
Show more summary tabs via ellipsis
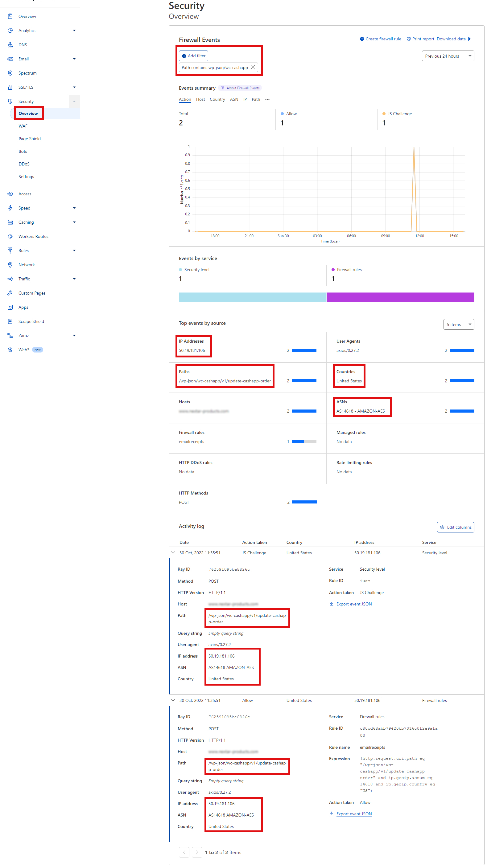(267, 100)
